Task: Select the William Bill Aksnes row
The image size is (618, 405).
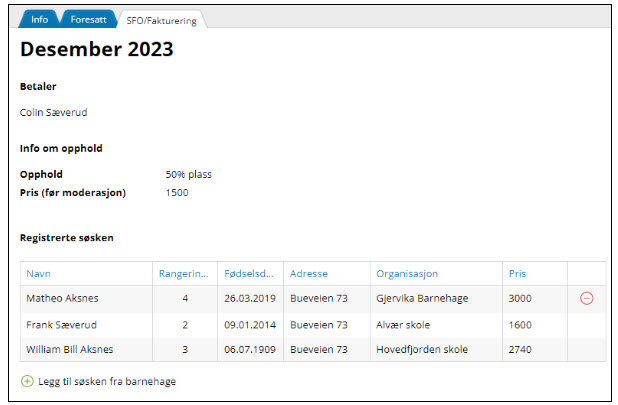Action: [x=69, y=349]
